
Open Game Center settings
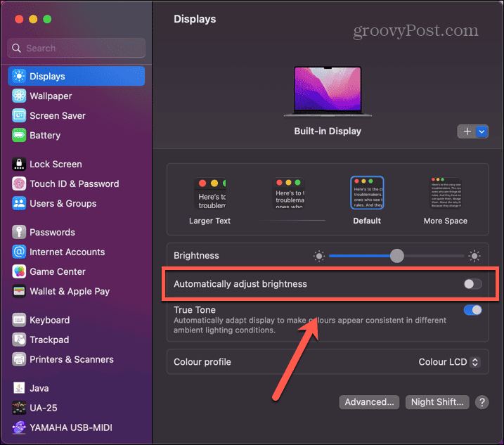pyautogui.click(x=76, y=271)
